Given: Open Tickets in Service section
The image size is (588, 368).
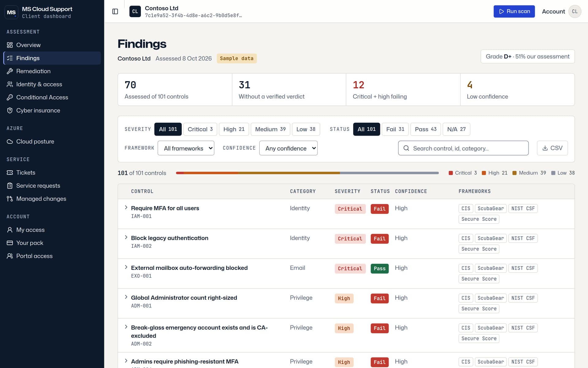Looking at the screenshot, I should pos(52,173).
